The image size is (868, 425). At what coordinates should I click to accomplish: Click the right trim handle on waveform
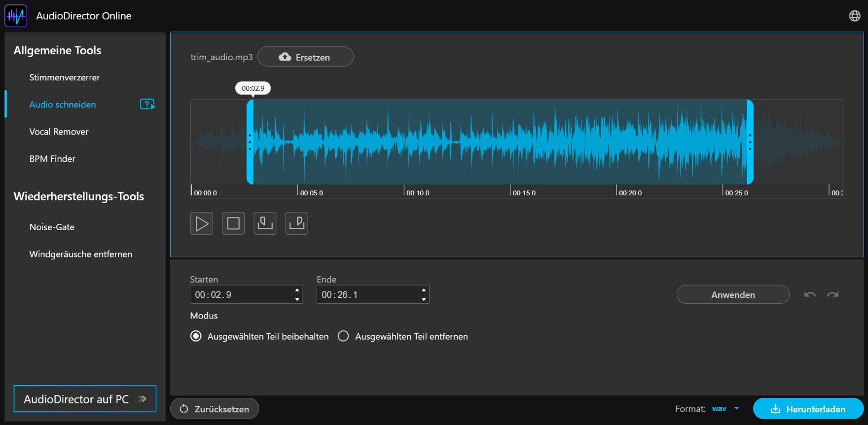[750, 142]
